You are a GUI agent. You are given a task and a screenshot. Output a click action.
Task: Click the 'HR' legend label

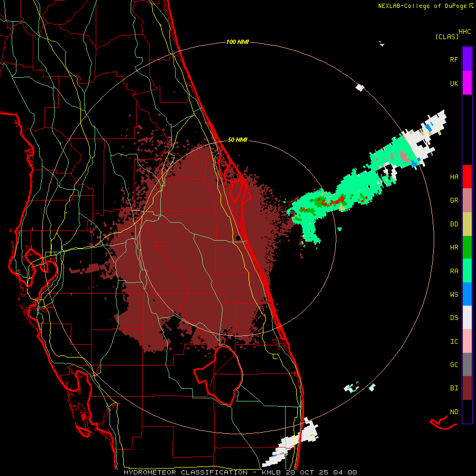(x=454, y=248)
